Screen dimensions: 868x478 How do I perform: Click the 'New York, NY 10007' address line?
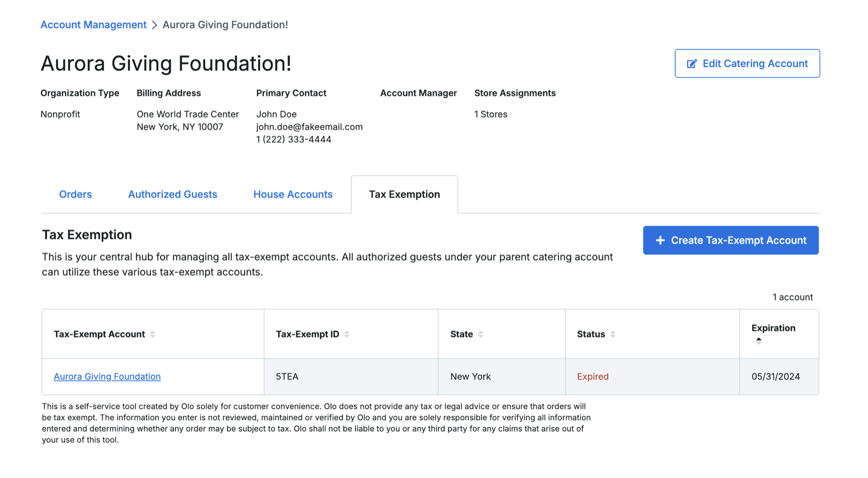180,127
